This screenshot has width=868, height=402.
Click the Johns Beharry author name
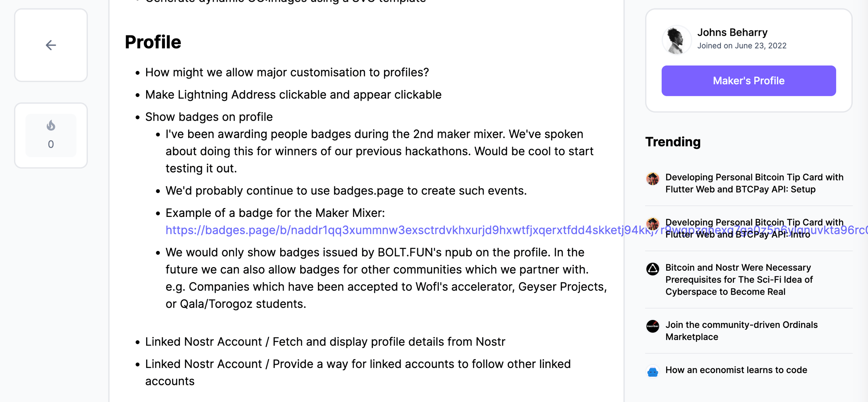pyautogui.click(x=732, y=33)
